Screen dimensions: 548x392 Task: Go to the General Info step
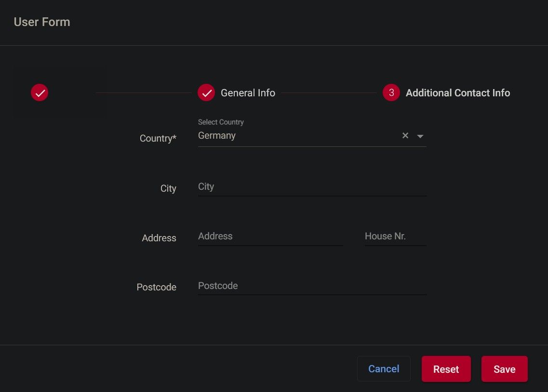pyautogui.click(x=248, y=93)
